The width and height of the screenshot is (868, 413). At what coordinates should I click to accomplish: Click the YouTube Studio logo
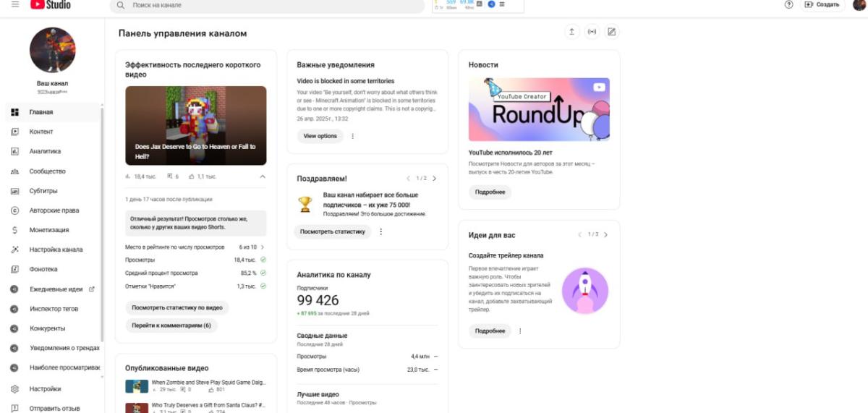(51, 4)
